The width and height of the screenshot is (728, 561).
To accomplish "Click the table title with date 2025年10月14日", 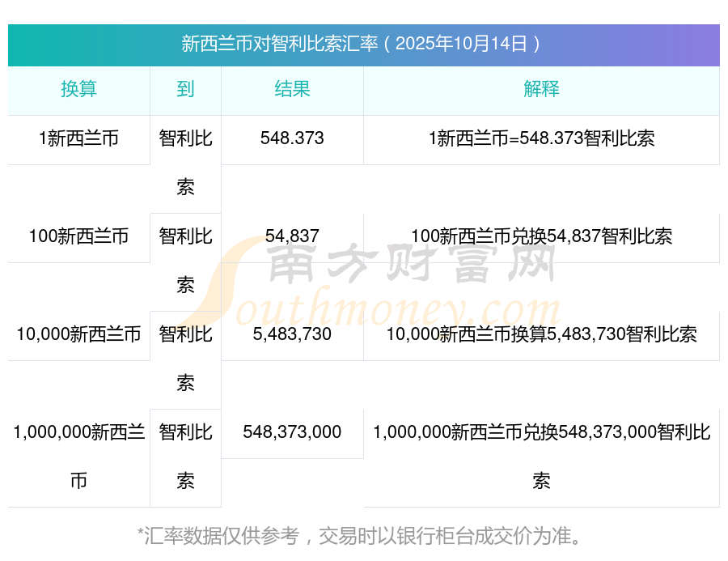I will click(363, 44).
